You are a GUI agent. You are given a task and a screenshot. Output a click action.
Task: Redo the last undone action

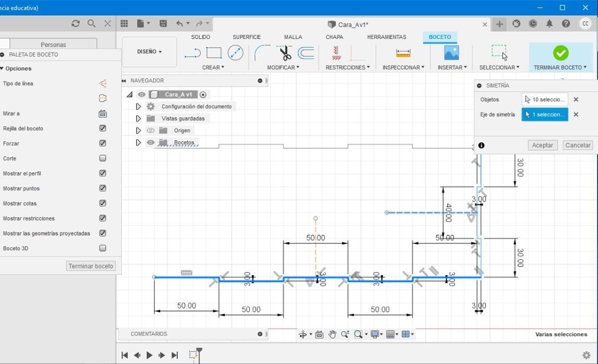point(199,23)
